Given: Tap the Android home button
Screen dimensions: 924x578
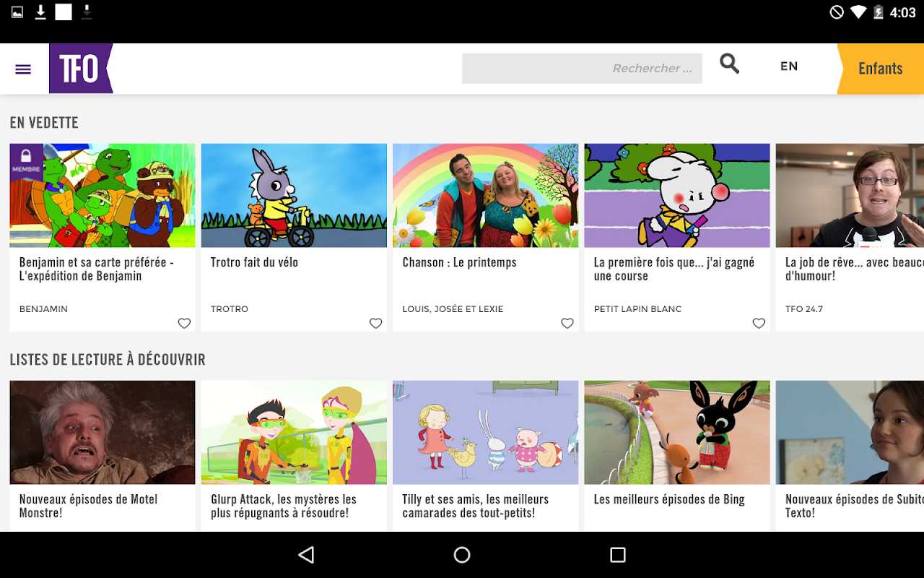Looking at the screenshot, I should click(x=462, y=555).
